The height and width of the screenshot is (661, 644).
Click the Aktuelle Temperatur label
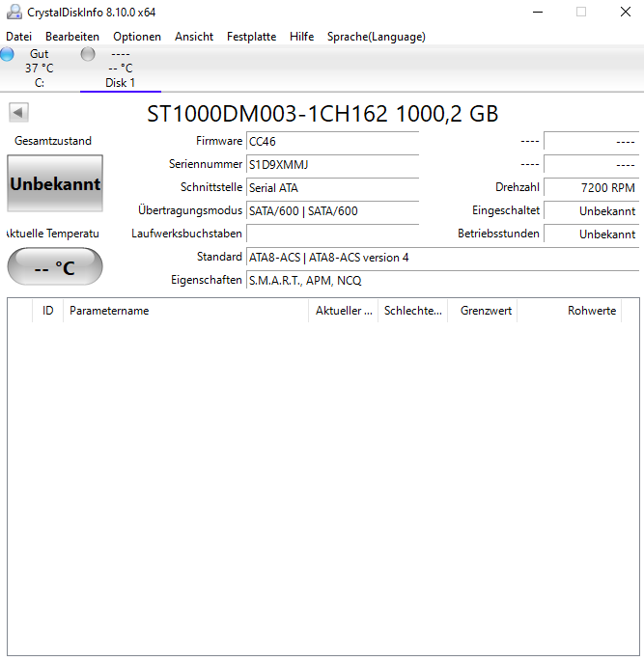53,234
